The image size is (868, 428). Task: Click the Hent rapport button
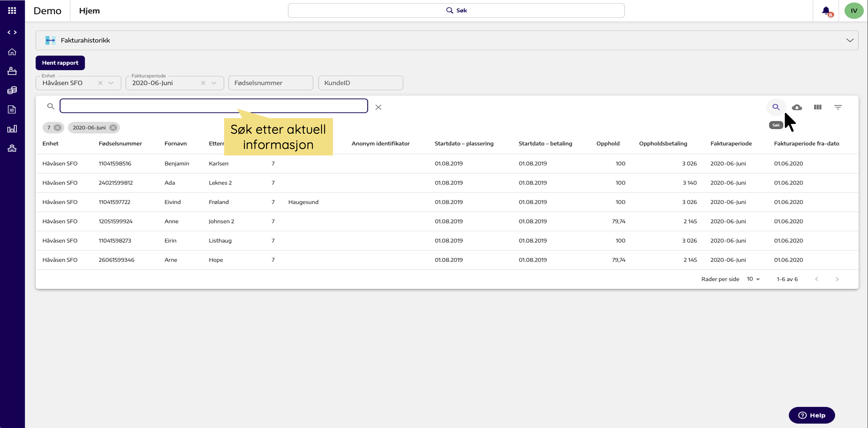[60, 63]
